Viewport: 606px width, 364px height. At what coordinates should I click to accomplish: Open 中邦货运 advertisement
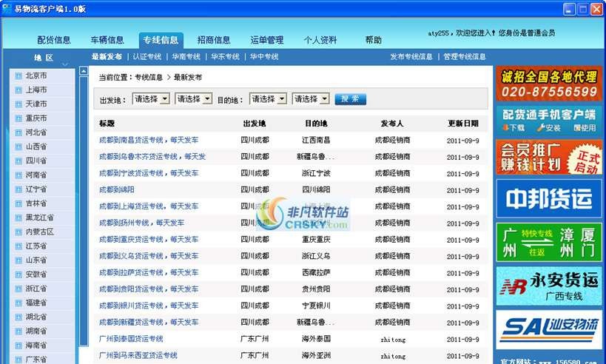click(549, 198)
